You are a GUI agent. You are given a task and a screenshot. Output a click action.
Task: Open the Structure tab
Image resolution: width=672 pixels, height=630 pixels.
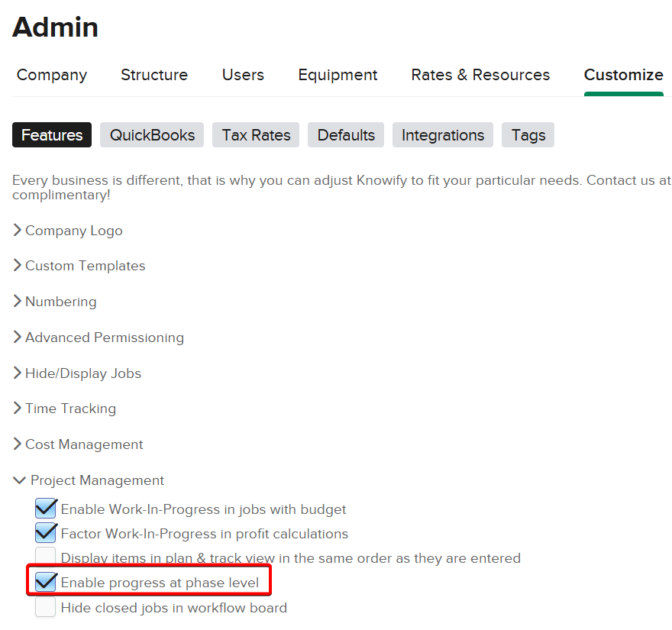click(x=154, y=75)
